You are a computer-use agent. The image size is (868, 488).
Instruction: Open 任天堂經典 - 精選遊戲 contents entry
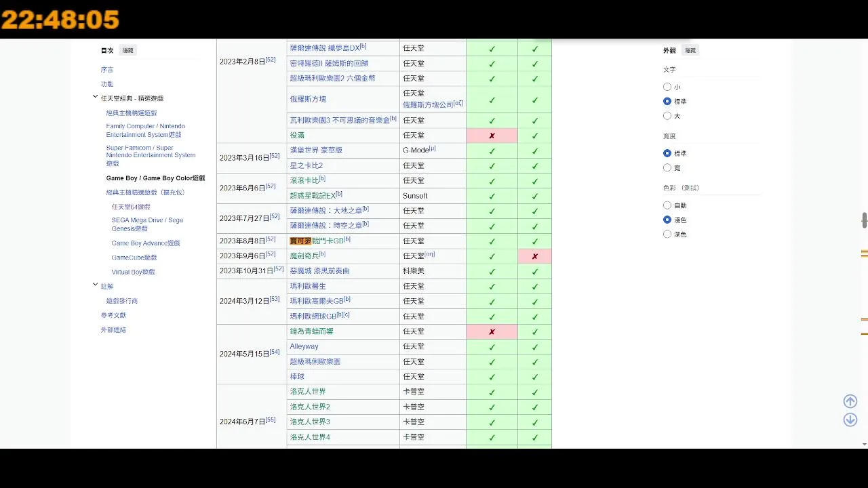pos(132,98)
